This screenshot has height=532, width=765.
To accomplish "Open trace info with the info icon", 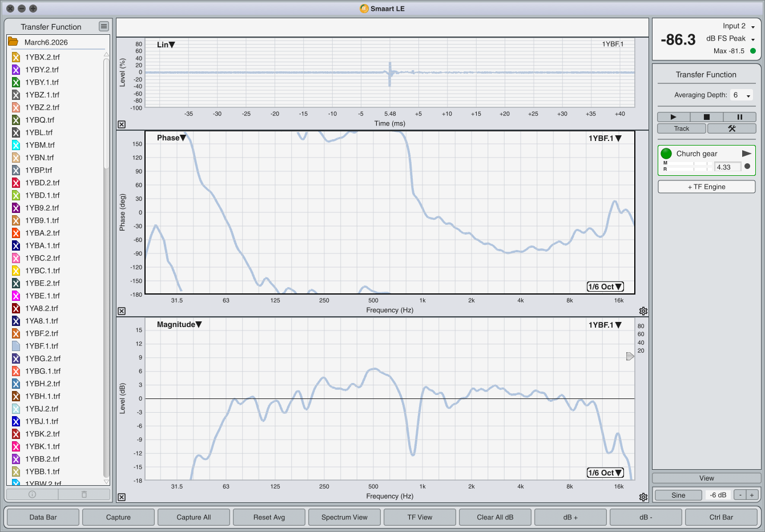I will (x=32, y=494).
